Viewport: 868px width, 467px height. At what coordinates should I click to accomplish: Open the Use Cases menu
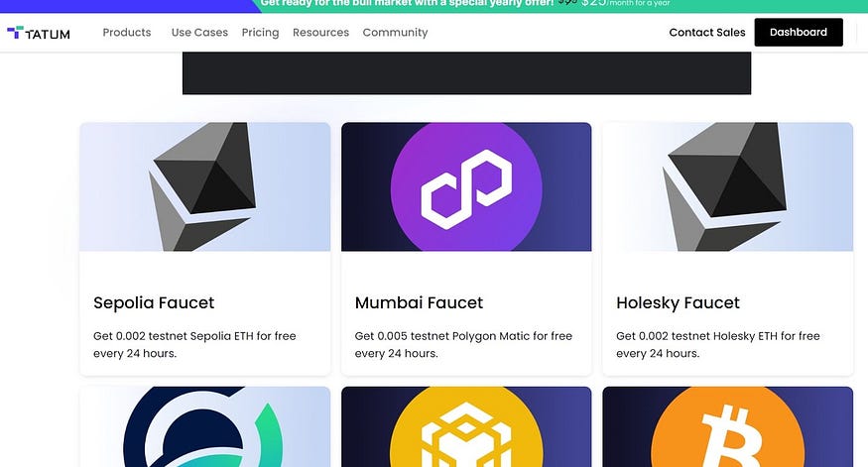[199, 32]
